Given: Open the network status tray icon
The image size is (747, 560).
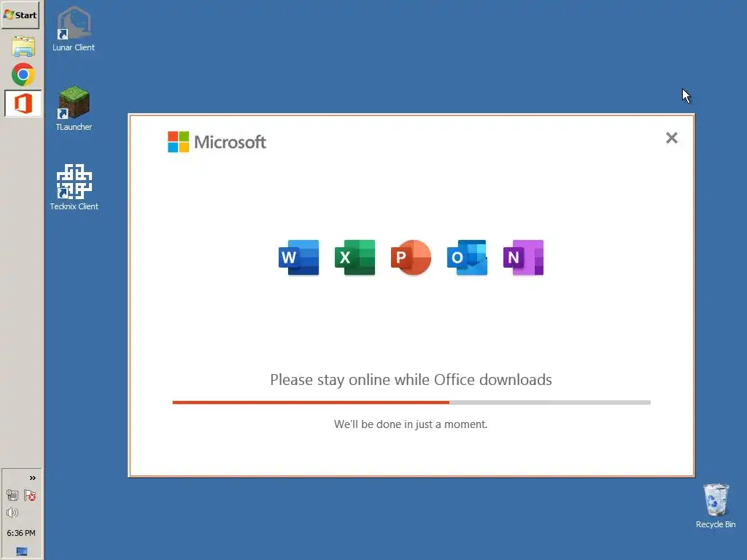Looking at the screenshot, I should pos(12,496).
